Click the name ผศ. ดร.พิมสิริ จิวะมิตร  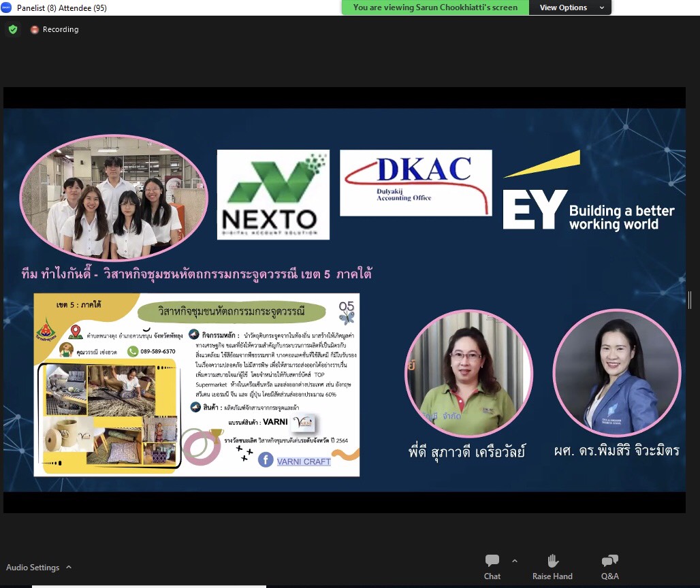(x=616, y=451)
